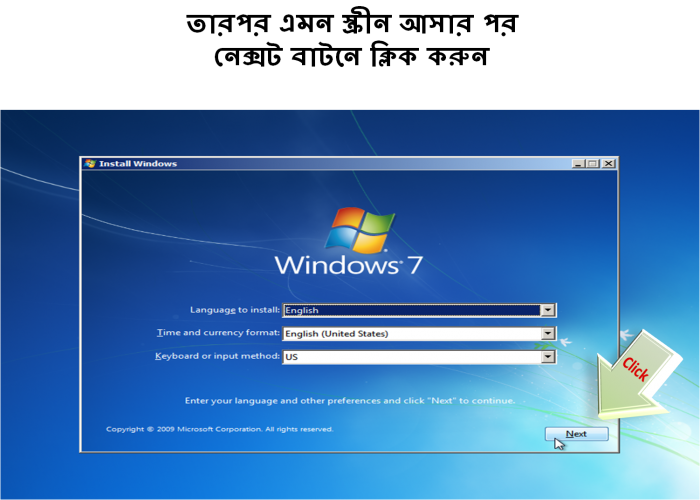Click the "Keyboard or input method:" label

pos(217,356)
